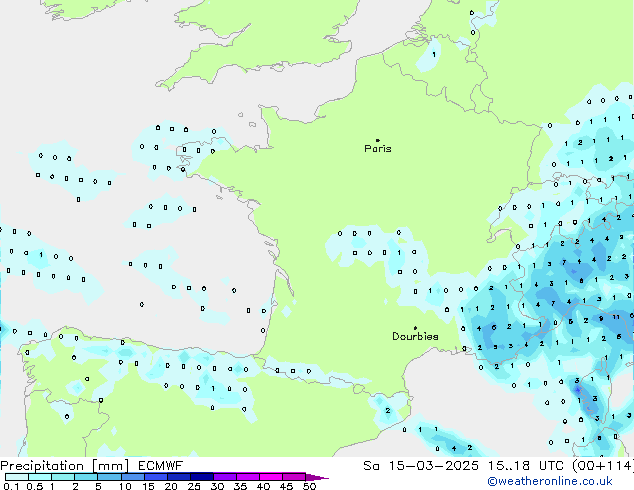Click the ECMWF model label
Screen dimensions: 634x490
161,466
